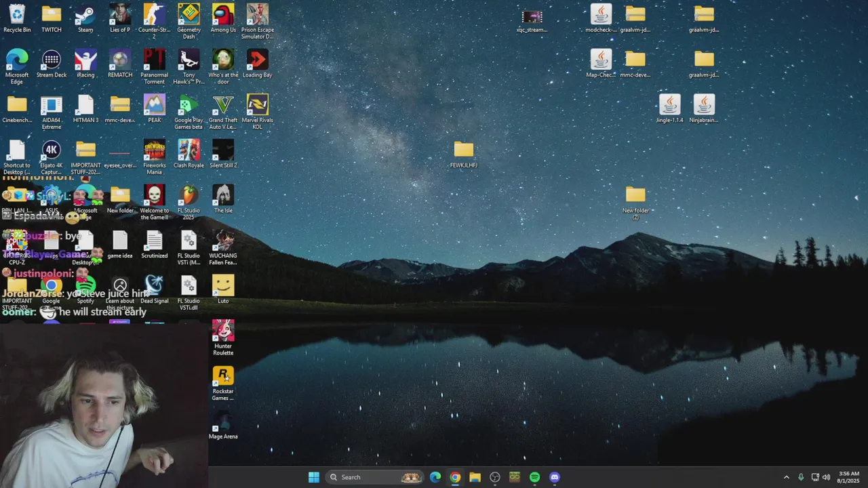Open the TWITCH folder on desktop
This screenshot has height=488, width=868.
click(x=52, y=18)
